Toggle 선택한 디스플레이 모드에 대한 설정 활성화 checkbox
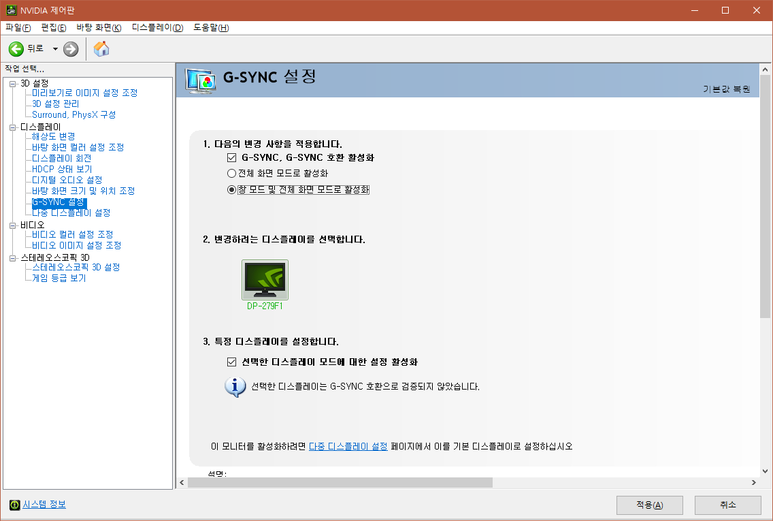This screenshot has height=521, width=773. tap(231, 362)
